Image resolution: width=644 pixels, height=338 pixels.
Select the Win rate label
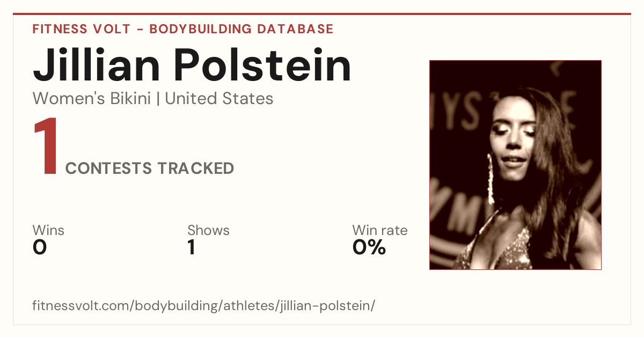(x=379, y=231)
